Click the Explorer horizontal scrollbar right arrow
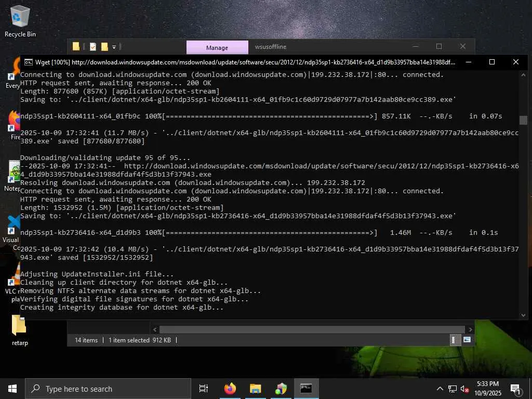 pos(470,329)
